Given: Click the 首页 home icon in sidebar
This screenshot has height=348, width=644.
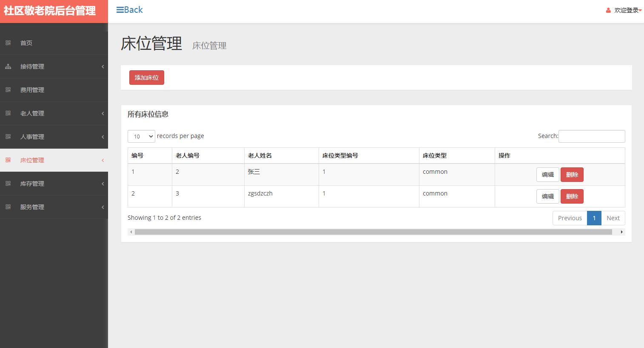Looking at the screenshot, I should tap(8, 43).
